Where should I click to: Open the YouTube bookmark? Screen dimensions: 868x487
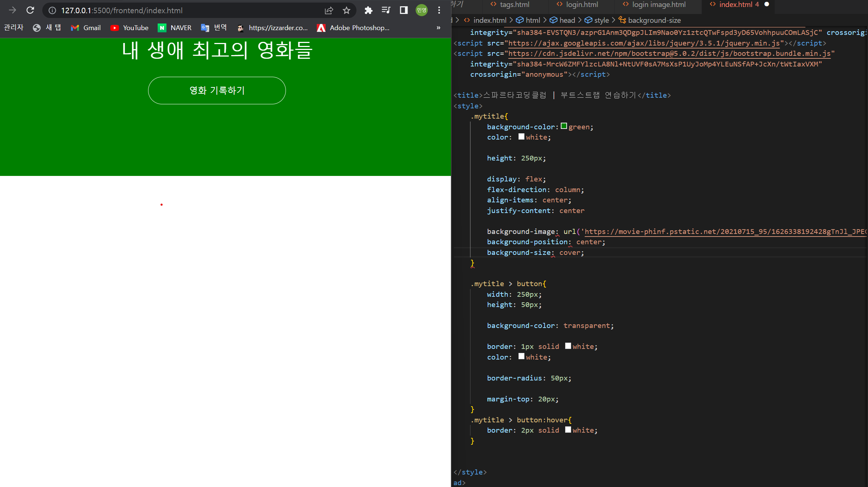(x=129, y=28)
